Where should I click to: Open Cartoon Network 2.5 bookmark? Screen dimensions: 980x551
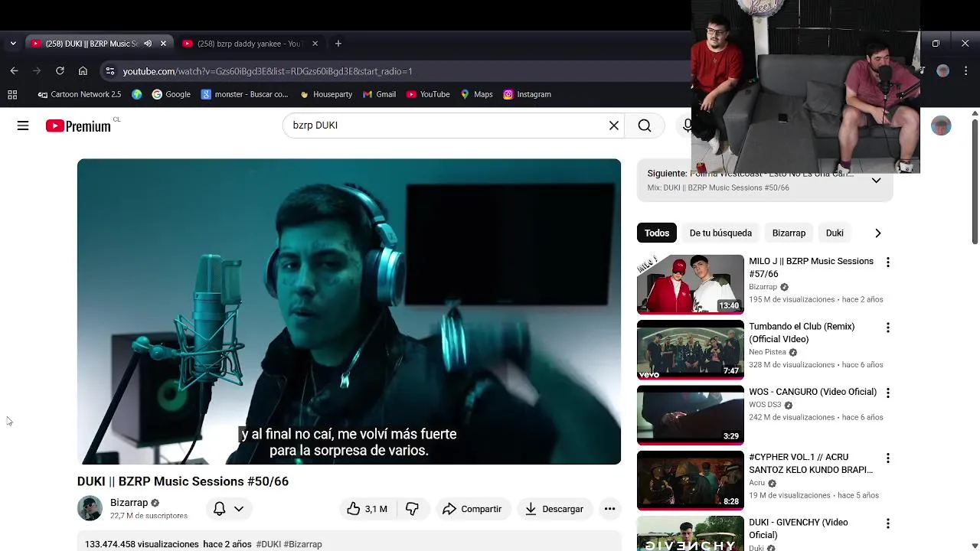point(80,94)
